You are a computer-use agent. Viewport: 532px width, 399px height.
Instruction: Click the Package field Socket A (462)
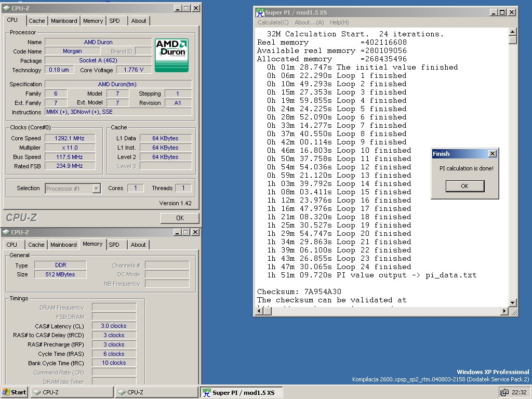[98, 60]
